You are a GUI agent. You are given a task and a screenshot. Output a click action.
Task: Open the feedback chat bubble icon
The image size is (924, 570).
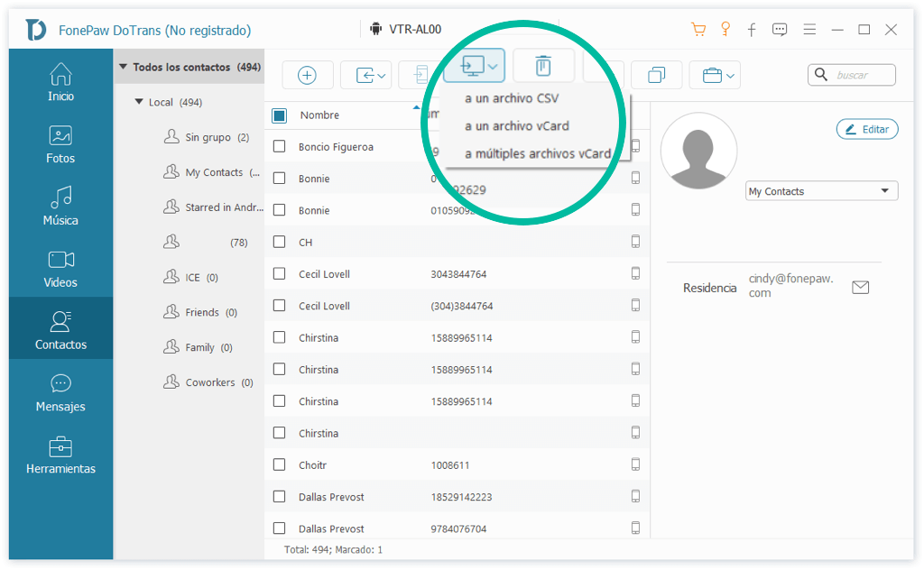point(780,30)
